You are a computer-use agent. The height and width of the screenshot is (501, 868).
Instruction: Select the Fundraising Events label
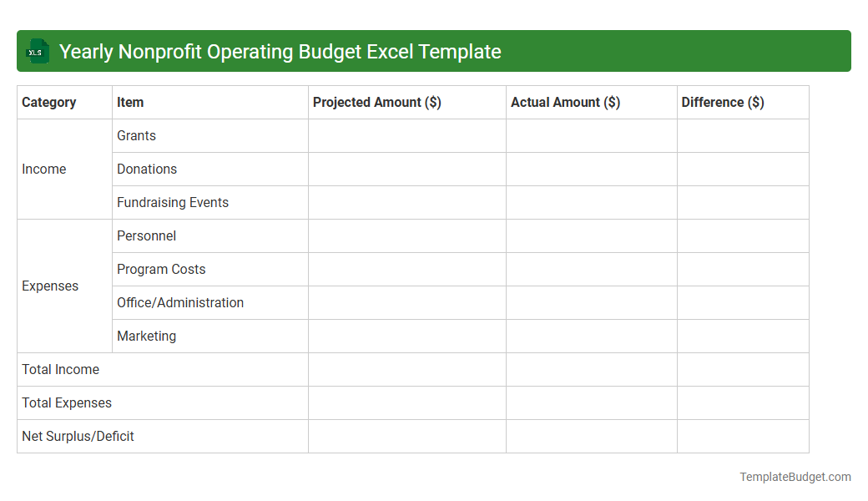pyautogui.click(x=172, y=202)
